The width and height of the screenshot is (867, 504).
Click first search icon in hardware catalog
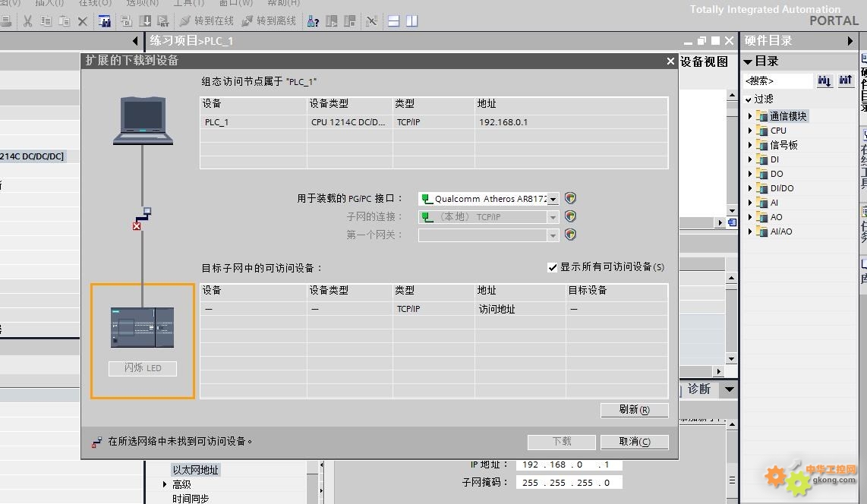824,80
